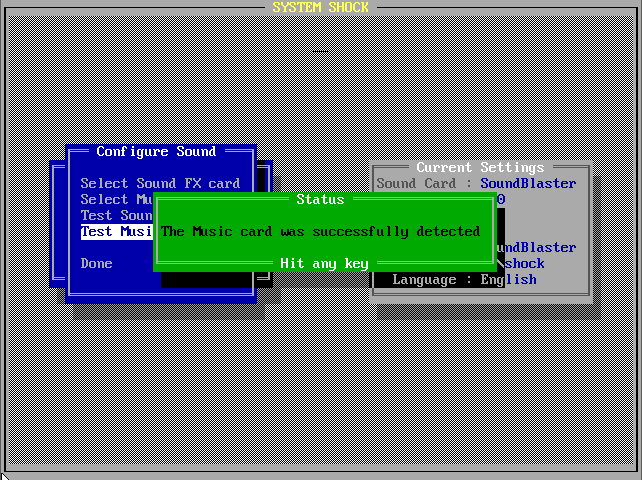Screen dimensions: 642x480
Task: Click the 'Sound Card :' label
Action: point(424,184)
